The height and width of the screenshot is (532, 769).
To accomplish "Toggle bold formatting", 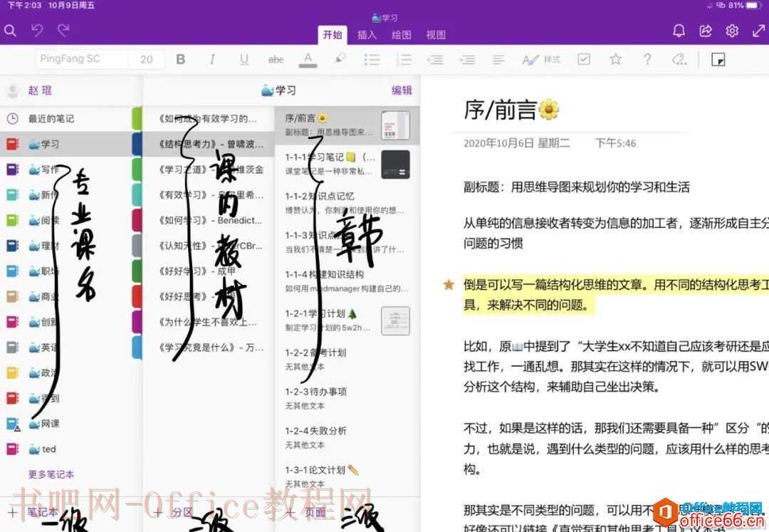I will [180, 59].
